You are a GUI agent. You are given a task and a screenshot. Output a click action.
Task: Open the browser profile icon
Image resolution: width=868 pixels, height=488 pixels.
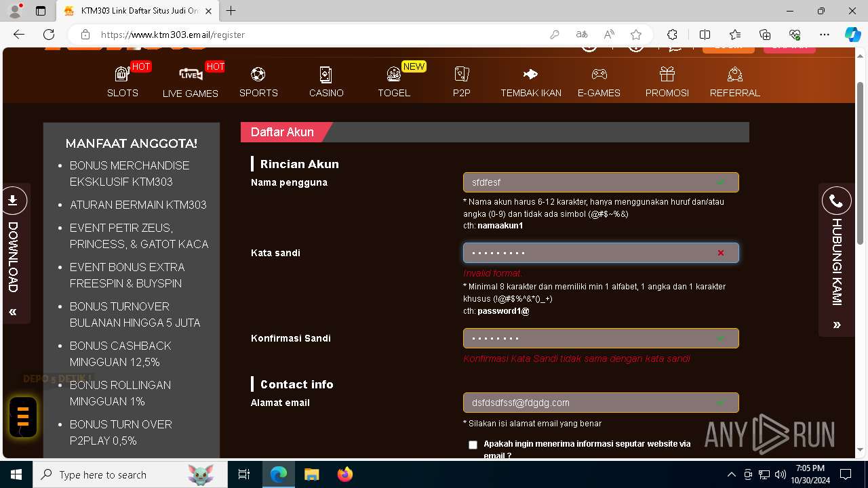[x=15, y=11]
